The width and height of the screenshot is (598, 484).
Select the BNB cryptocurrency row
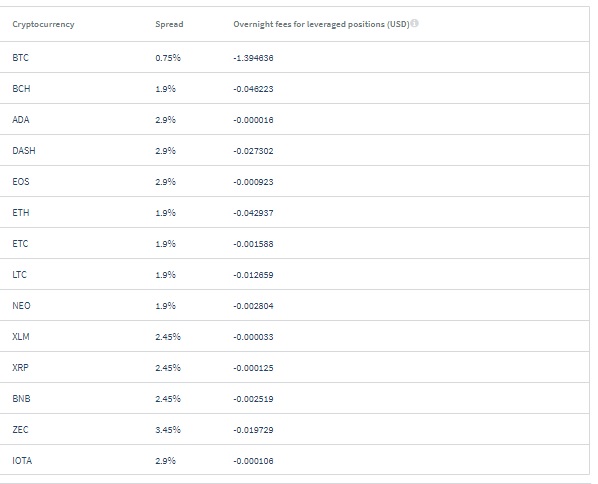[x=294, y=399]
